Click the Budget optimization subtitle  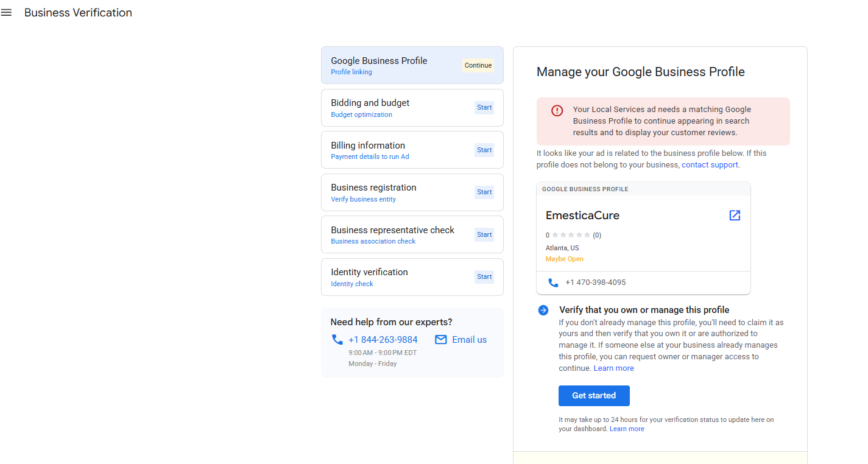pos(362,114)
